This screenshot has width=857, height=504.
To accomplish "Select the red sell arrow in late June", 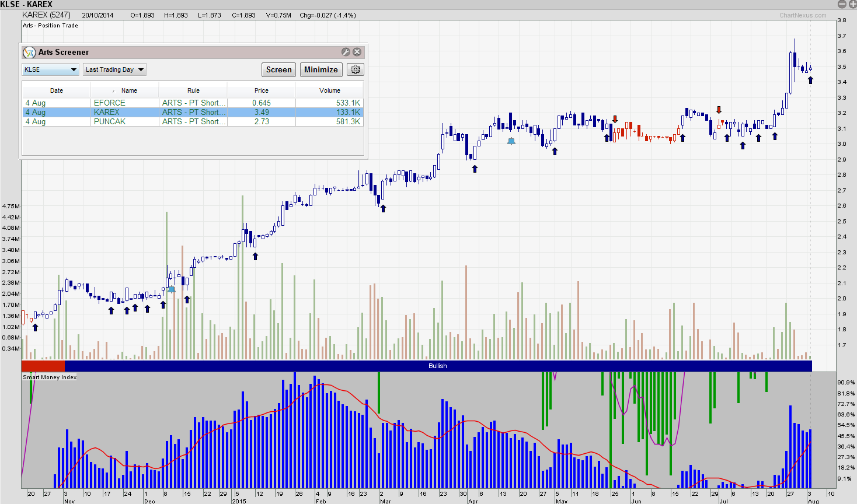I will pos(719,110).
